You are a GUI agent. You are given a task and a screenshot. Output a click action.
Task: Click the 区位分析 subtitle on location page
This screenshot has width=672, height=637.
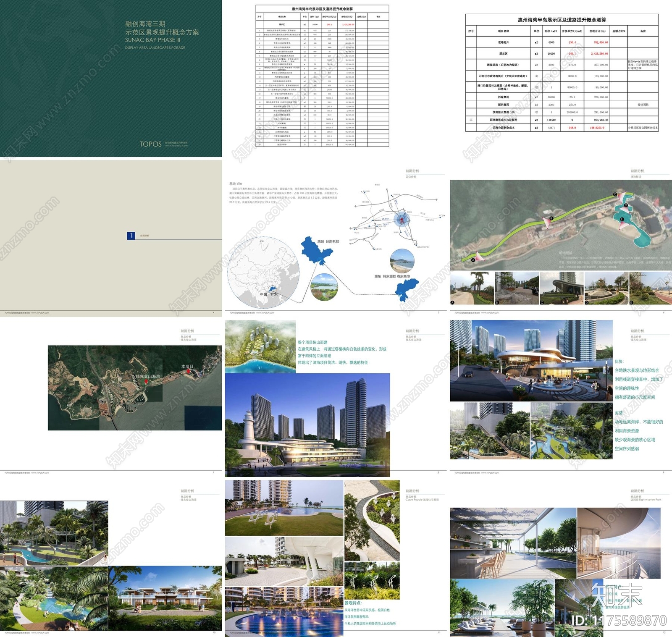click(411, 177)
